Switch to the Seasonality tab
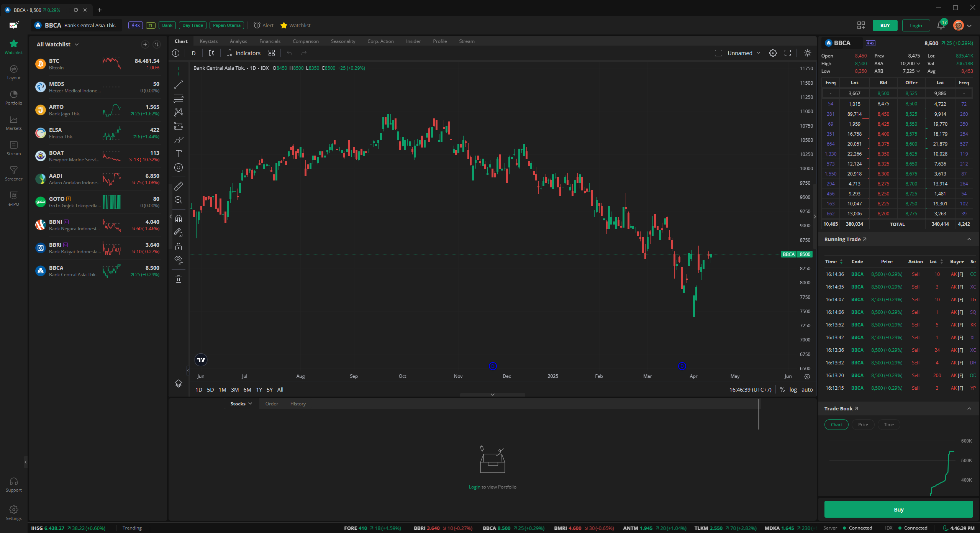 [x=343, y=41]
